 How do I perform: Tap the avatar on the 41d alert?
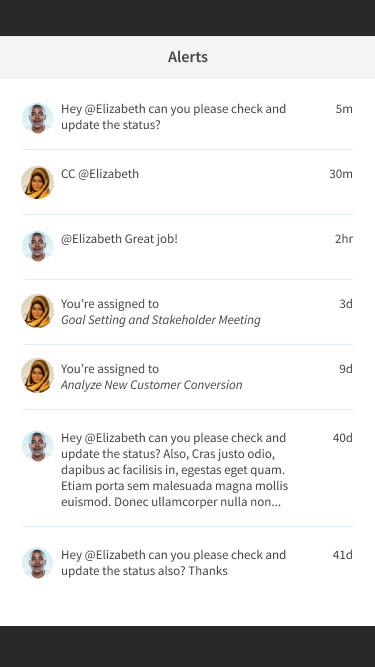point(37,563)
